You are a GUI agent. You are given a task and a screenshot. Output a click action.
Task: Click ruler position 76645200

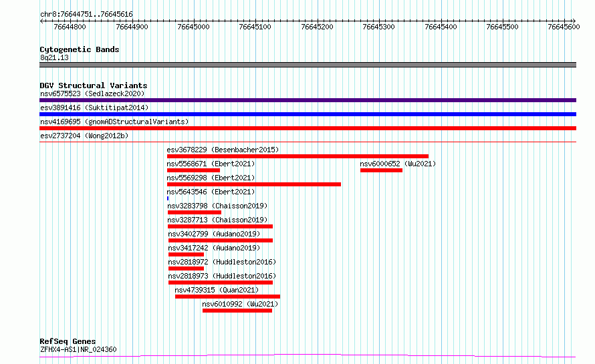click(317, 27)
